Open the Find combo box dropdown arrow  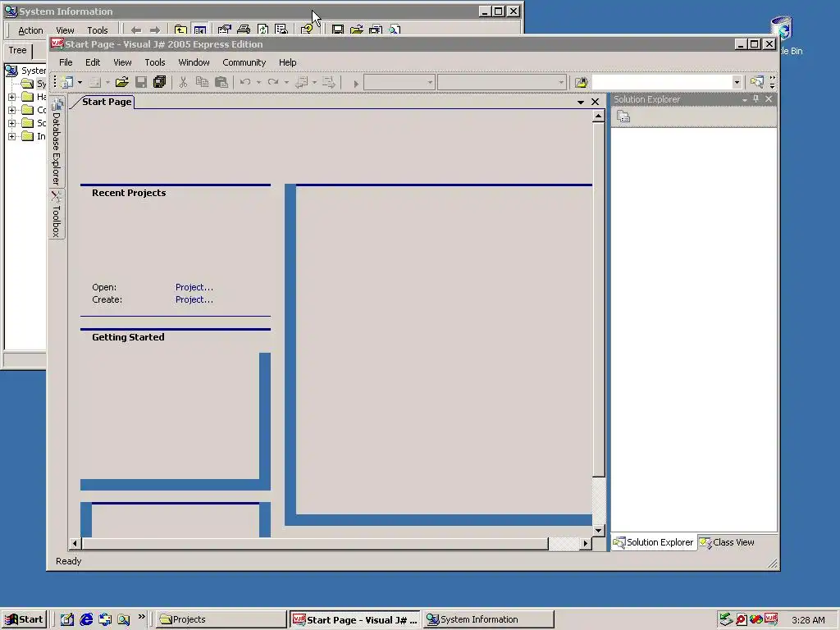pos(737,82)
